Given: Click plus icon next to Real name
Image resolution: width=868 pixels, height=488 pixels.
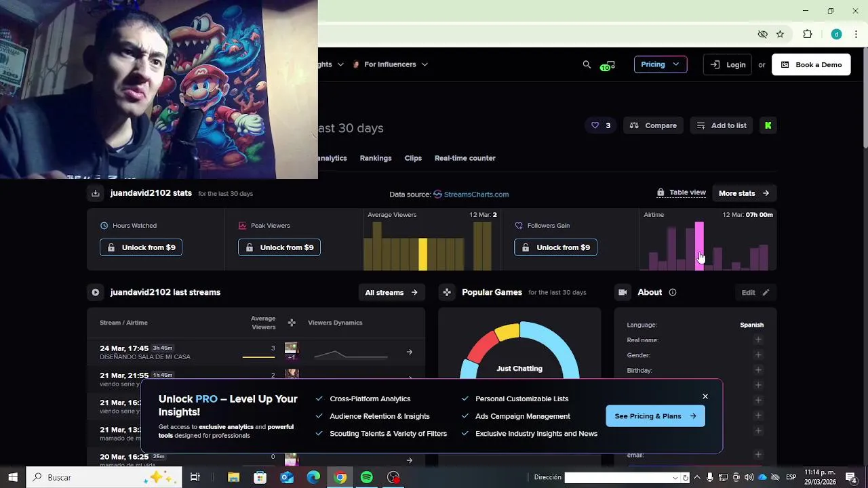Looking at the screenshot, I should pyautogui.click(x=758, y=340).
